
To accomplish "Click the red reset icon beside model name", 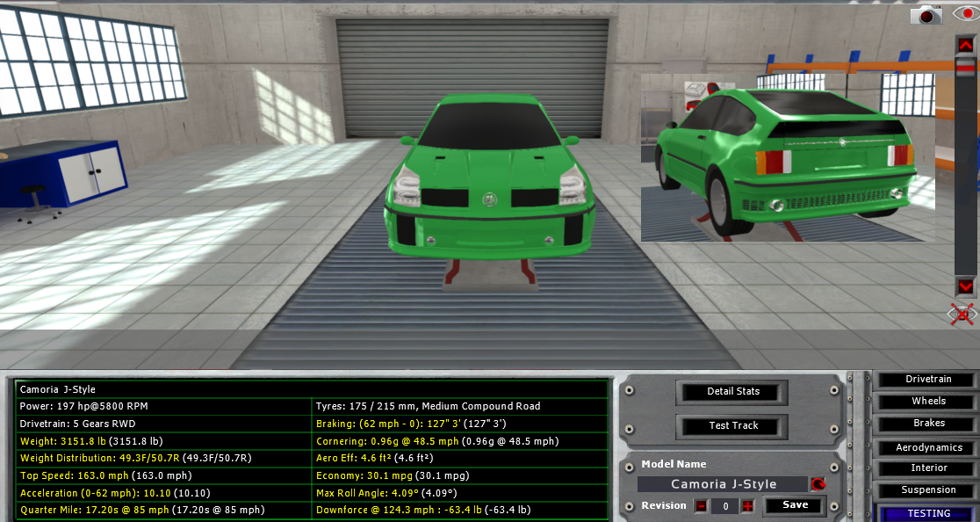I will pyautogui.click(x=818, y=484).
